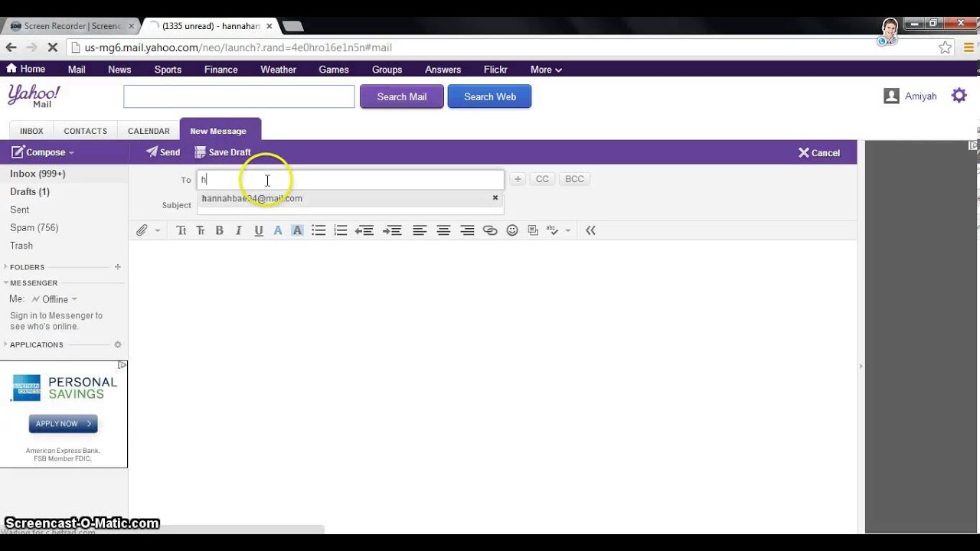Send the message
This screenshot has width=980, height=551.
coord(163,152)
